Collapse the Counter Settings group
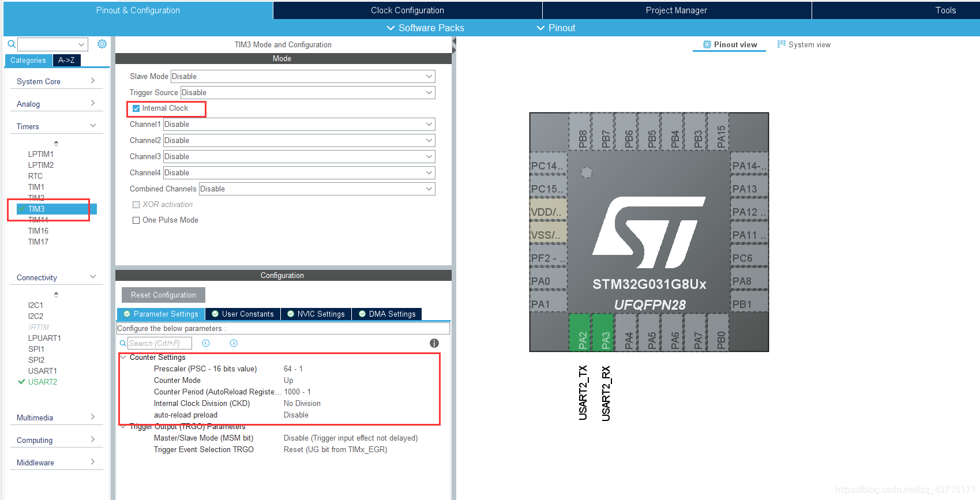Image resolution: width=980 pixels, height=500 pixels. (x=123, y=358)
